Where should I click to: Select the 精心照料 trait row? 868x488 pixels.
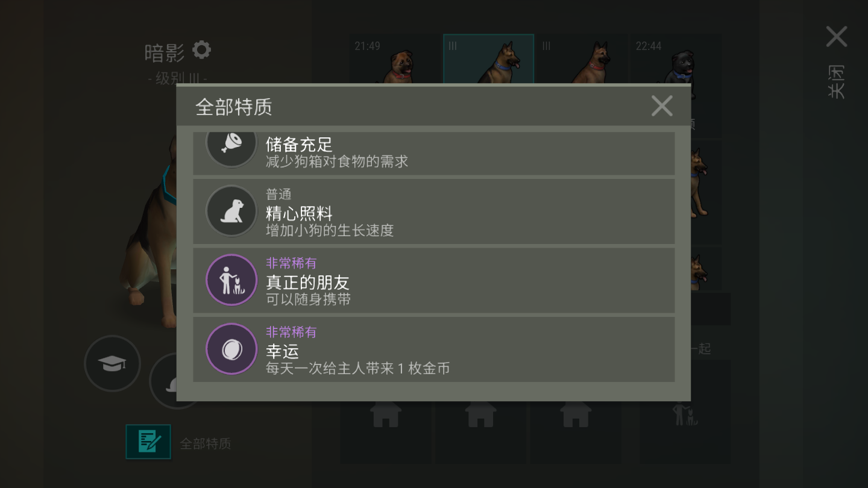(434, 211)
